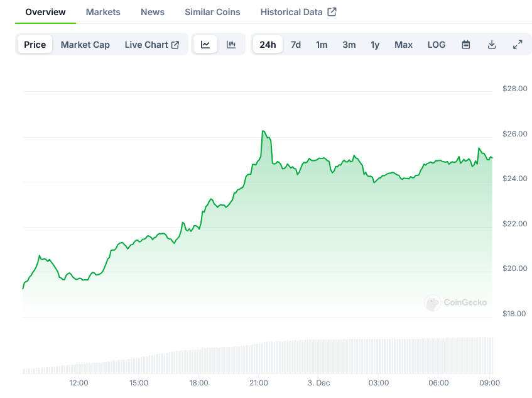This screenshot has width=532, height=398.
Task: Toggle the LOG scale option
Action: 437,45
